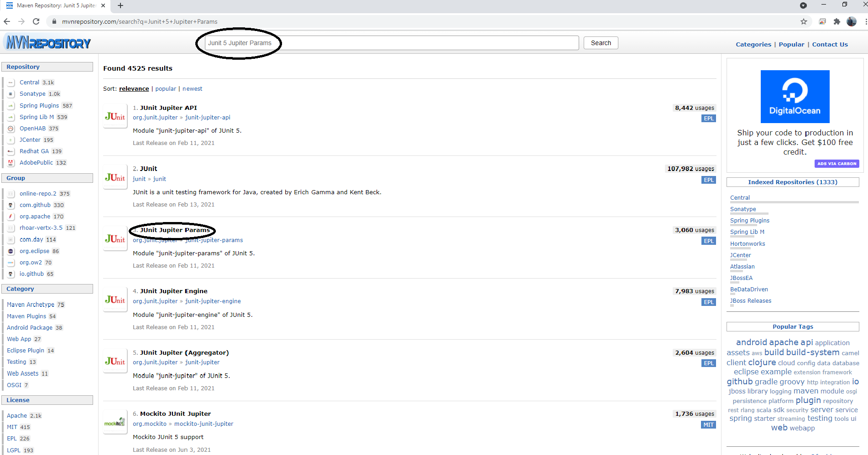
Task: Click JUnit logo of JUnit Jupiter Engine
Action: (x=115, y=300)
